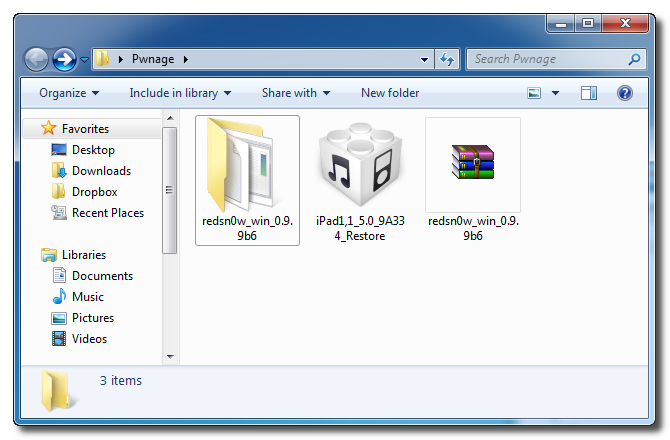Click the Documents library icon

[x=59, y=275]
